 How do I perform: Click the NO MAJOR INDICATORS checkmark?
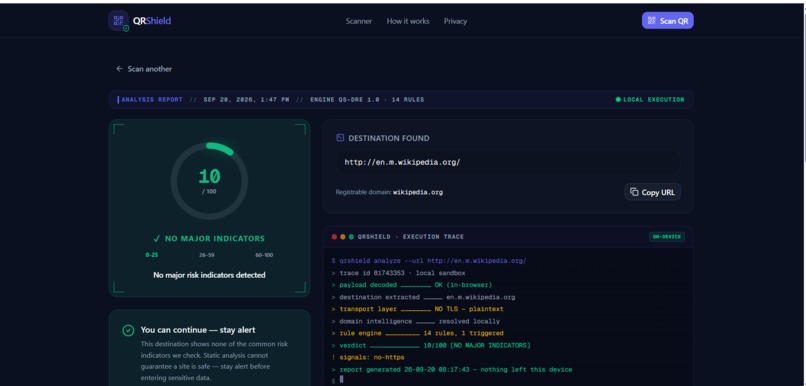tap(157, 238)
